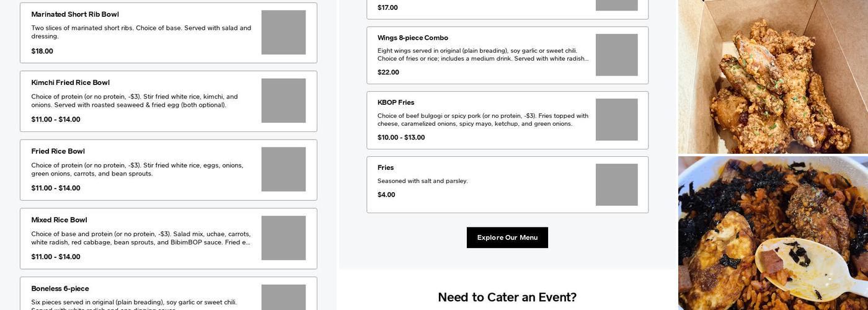Click the Fries menu item title
Image resolution: width=868 pixels, height=310 pixels.
click(x=386, y=167)
